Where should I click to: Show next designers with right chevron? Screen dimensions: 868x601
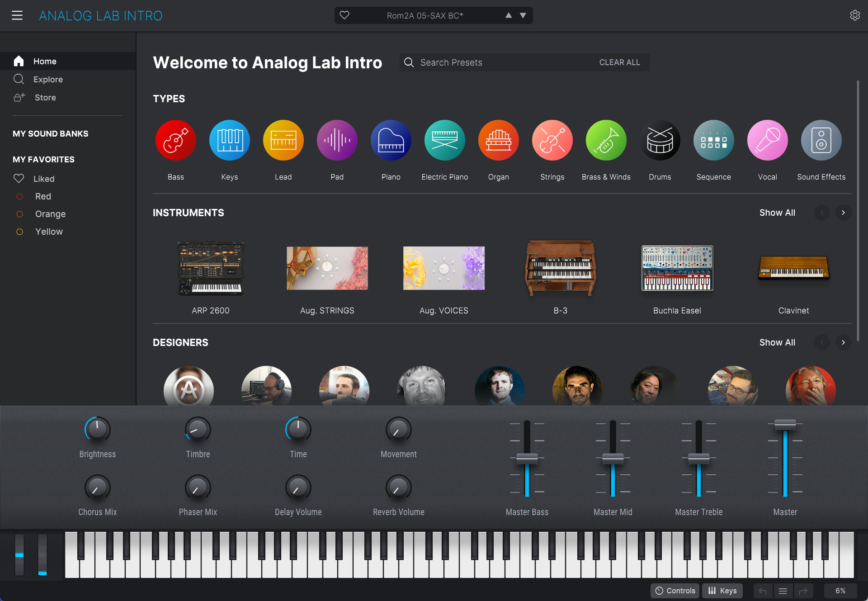(x=843, y=342)
